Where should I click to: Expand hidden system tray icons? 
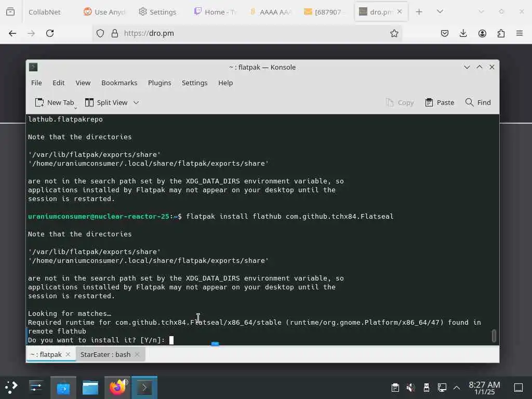[x=457, y=387]
